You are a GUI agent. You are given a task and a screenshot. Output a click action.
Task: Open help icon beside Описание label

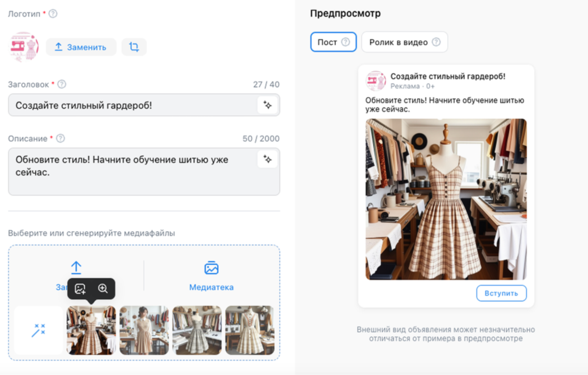click(61, 138)
